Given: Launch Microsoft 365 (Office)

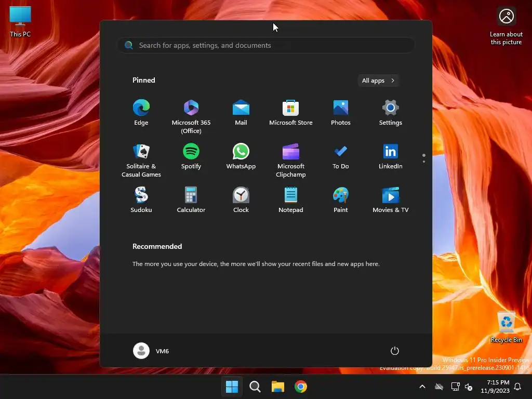Looking at the screenshot, I should (191, 117).
